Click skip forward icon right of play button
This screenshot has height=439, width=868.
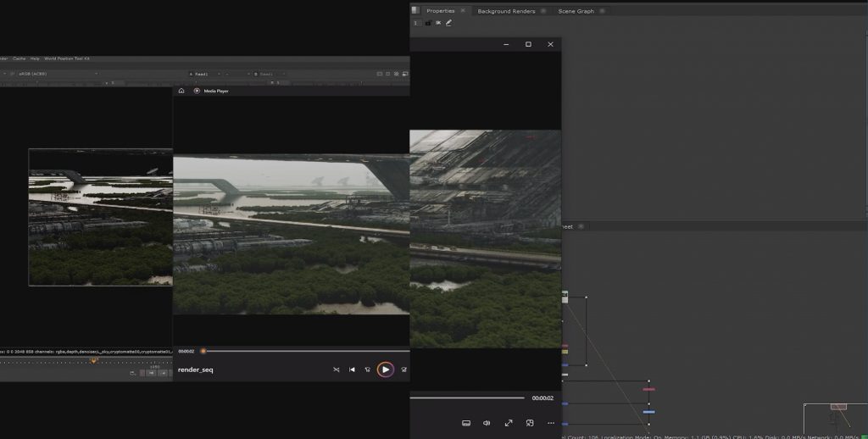point(404,370)
